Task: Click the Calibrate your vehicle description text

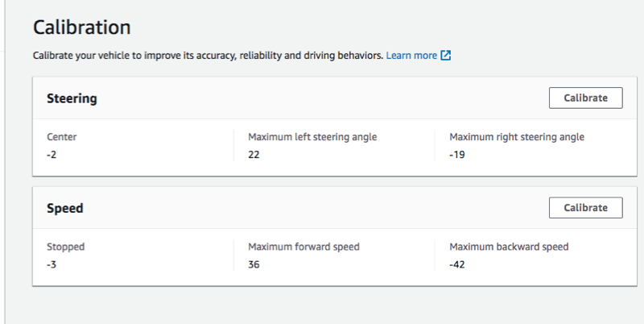Action: click(207, 56)
